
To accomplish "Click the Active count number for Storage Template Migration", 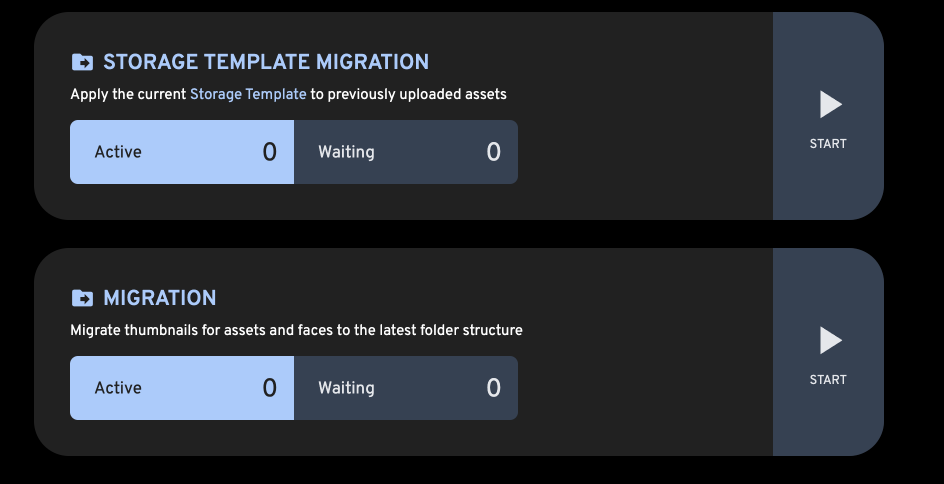I will pyautogui.click(x=269, y=152).
